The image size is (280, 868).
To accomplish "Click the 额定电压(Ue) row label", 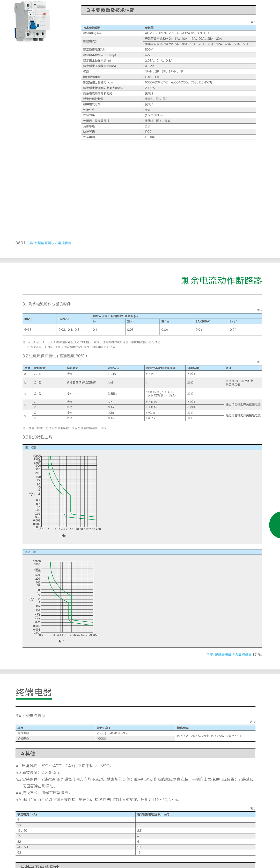I will (92, 33).
